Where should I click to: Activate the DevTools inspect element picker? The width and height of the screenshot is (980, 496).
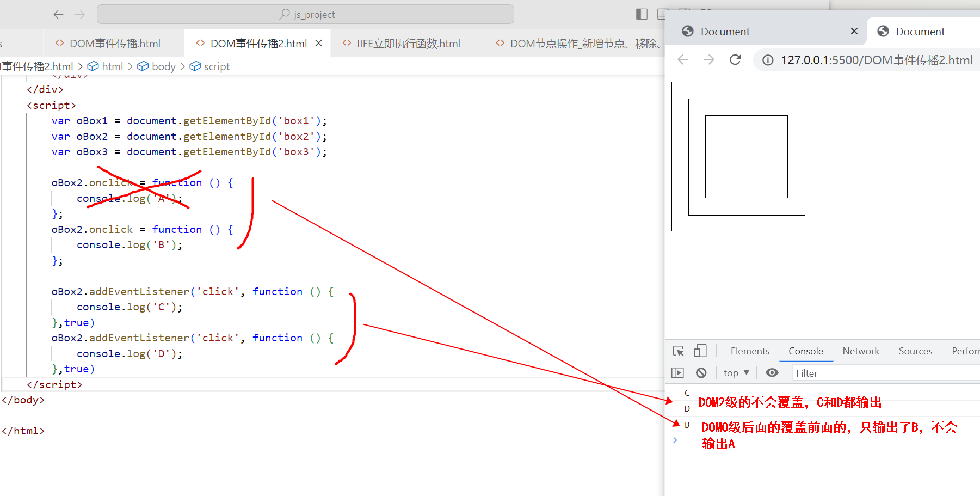pyautogui.click(x=679, y=351)
